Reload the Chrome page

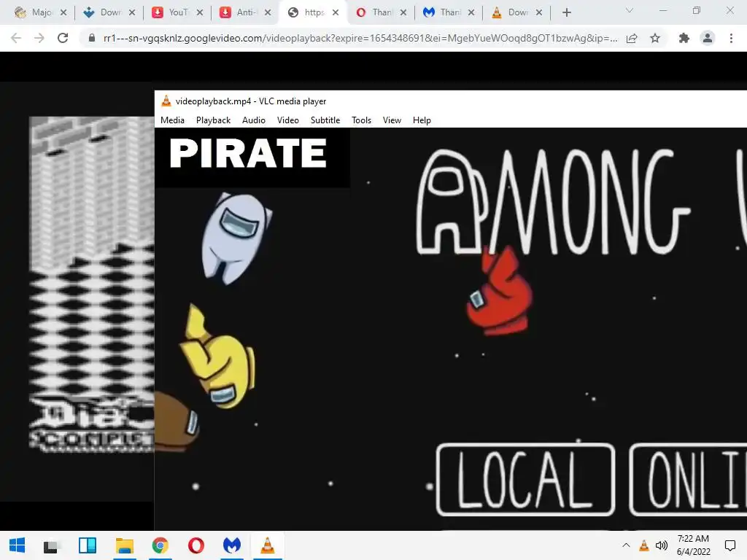pos(63,38)
